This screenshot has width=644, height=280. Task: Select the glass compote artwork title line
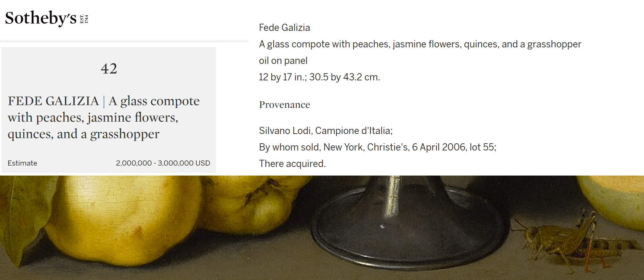(x=420, y=44)
